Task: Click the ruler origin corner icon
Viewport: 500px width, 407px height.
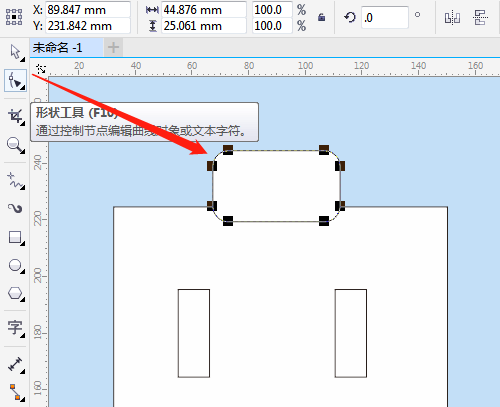Action: tap(41, 69)
